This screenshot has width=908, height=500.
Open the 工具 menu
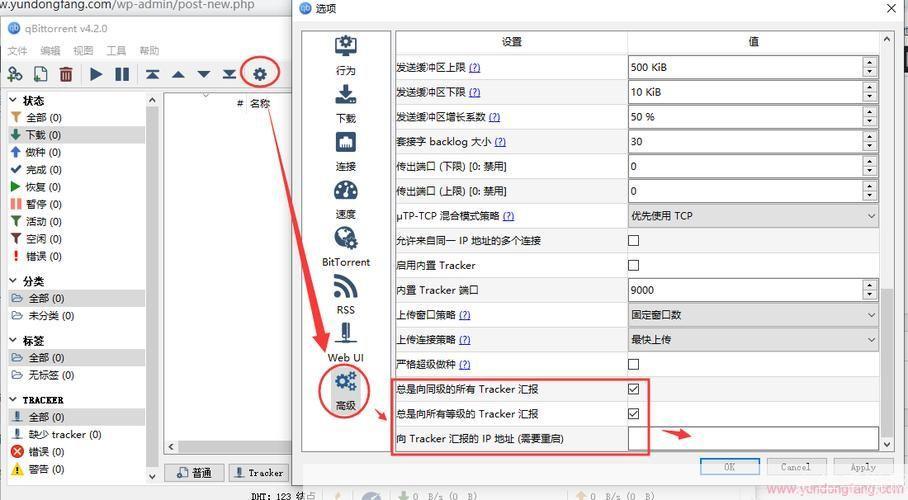[116, 51]
